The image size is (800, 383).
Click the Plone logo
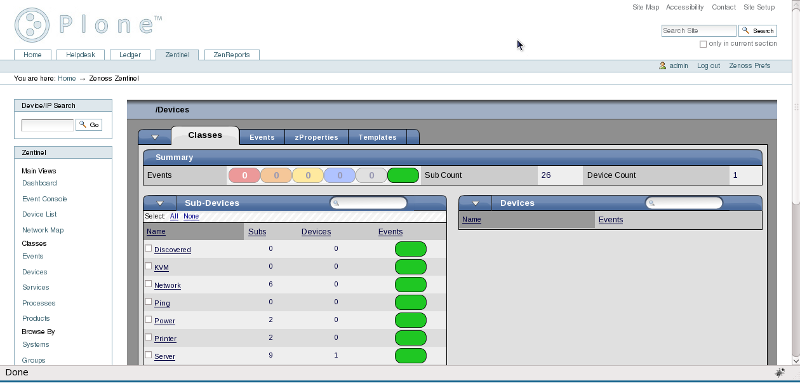88,25
